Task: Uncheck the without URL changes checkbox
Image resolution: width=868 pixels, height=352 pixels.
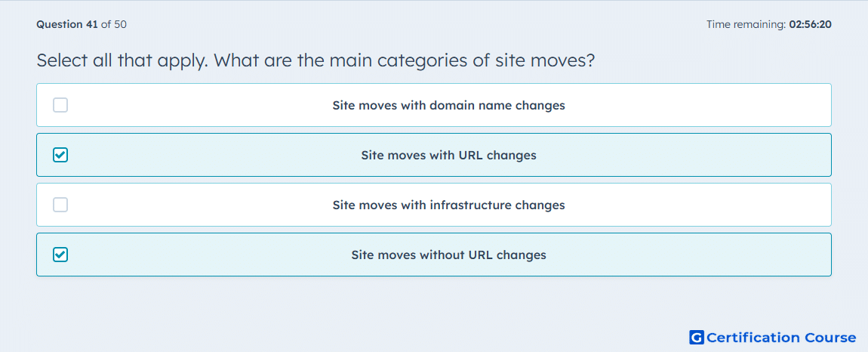Action: pyautogui.click(x=60, y=255)
